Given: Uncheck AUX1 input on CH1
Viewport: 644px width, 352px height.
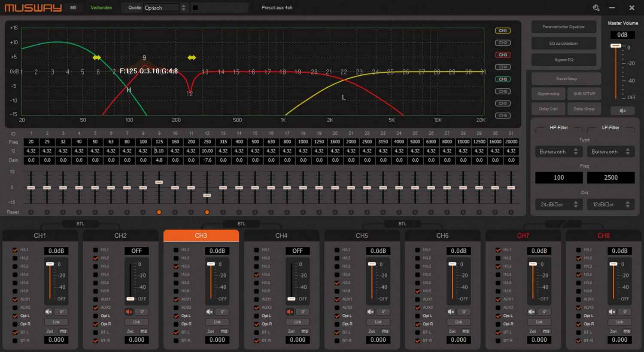Looking at the screenshot, I should point(15,299).
